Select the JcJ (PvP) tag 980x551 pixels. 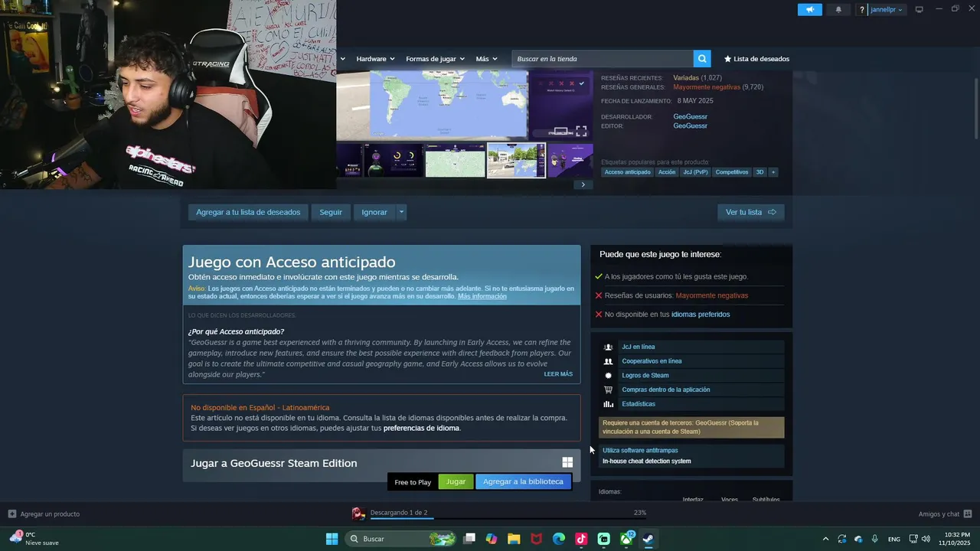(x=695, y=172)
